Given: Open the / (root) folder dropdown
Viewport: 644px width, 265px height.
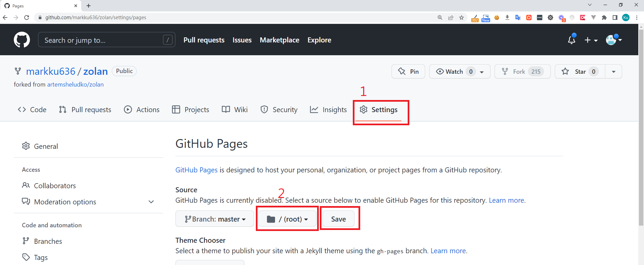Looking at the screenshot, I should (x=287, y=219).
